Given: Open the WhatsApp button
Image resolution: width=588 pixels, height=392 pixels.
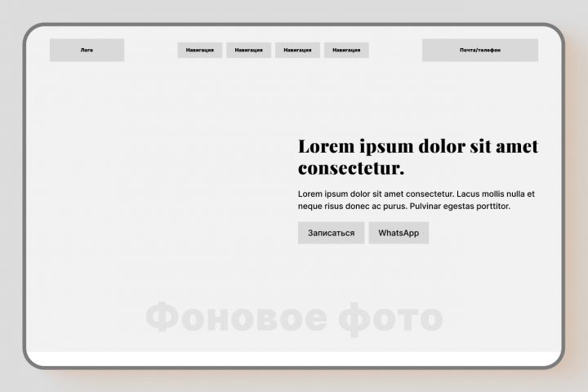Looking at the screenshot, I should (399, 233).
